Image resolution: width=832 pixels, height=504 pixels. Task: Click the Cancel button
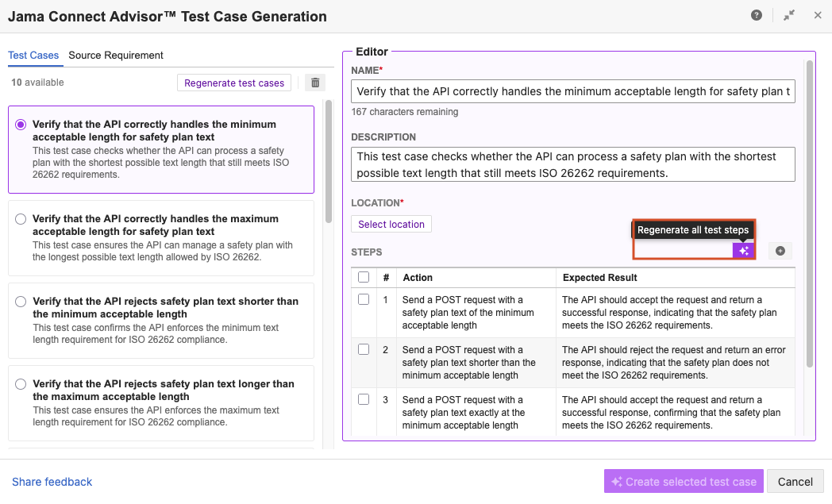pyautogui.click(x=795, y=482)
